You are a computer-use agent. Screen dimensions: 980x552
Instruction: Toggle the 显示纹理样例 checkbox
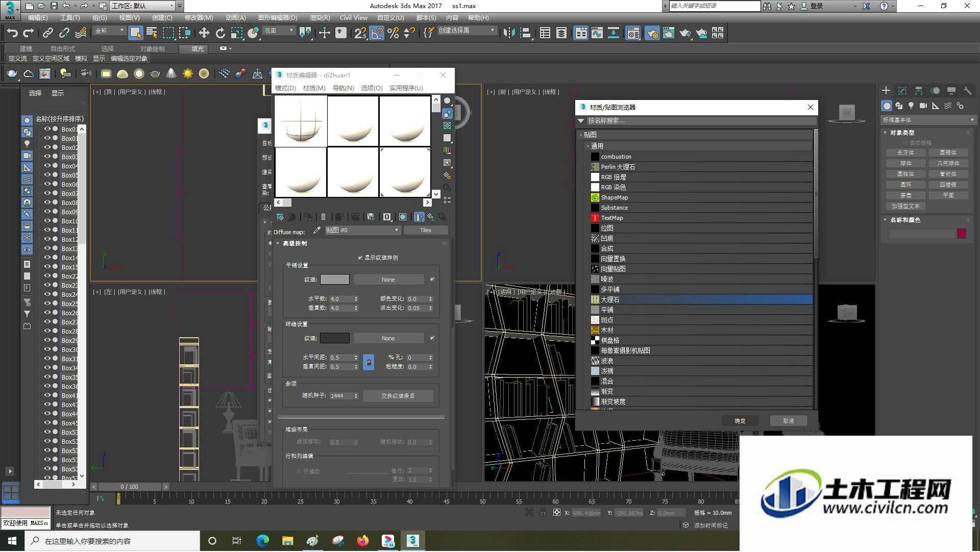click(x=360, y=258)
